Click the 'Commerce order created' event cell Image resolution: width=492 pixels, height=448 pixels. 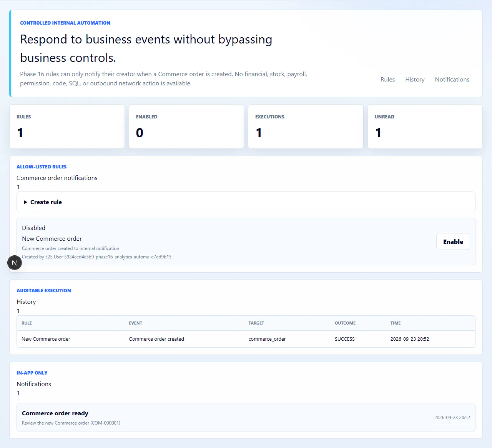pos(156,339)
